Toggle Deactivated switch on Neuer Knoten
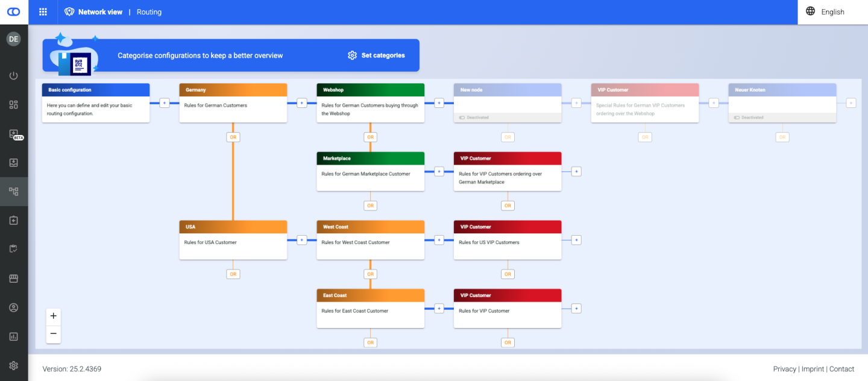868x381 pixels. [x=737, y=118]
